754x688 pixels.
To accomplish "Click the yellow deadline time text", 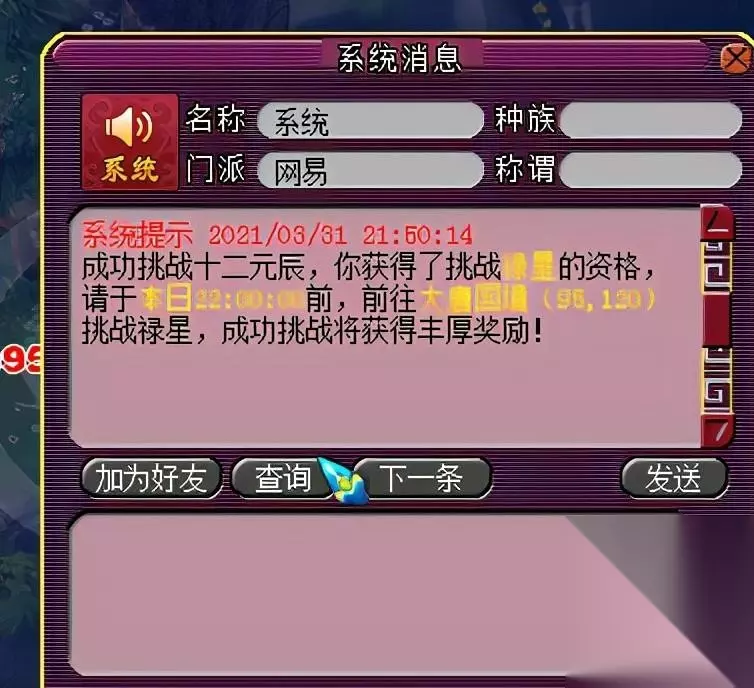I will coord(223,300).
